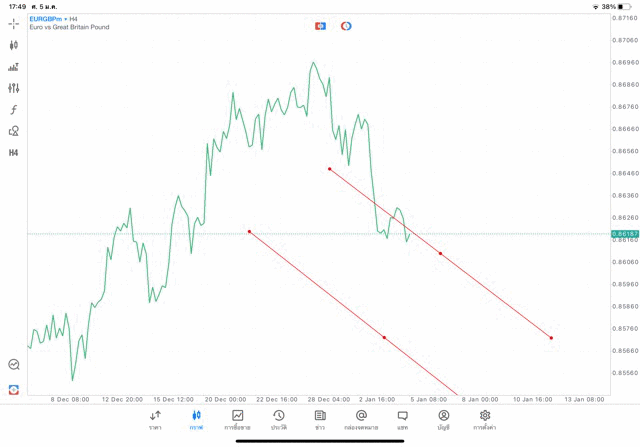Open the zoom clock icon at bottom-left

coord(14,365)
